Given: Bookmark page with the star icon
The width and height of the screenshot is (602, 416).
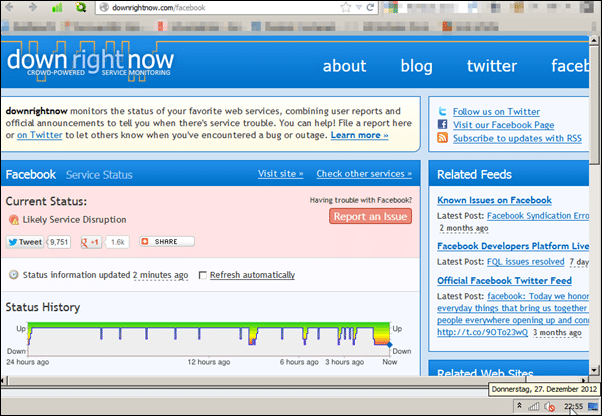Looking at the screenshot, I should (x=346, y=7).
